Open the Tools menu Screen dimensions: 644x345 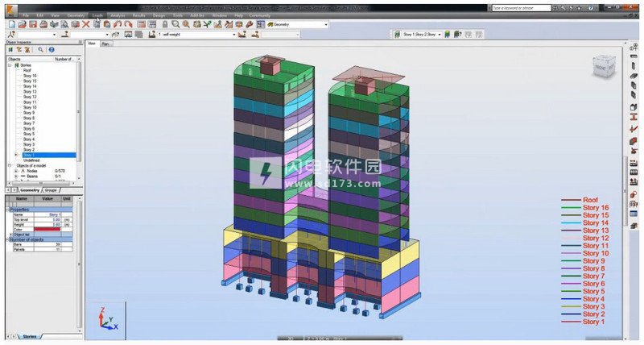click(178, 15)
